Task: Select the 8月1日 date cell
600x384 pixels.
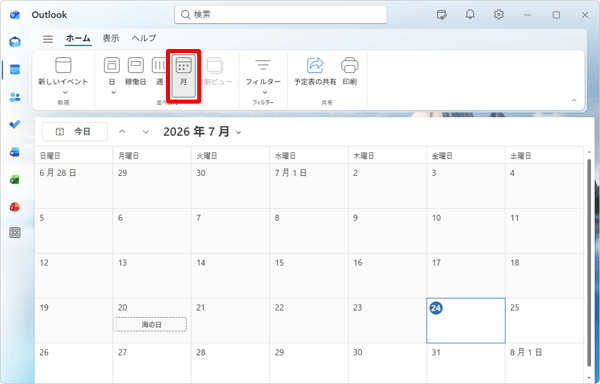Action: [544, 363]
